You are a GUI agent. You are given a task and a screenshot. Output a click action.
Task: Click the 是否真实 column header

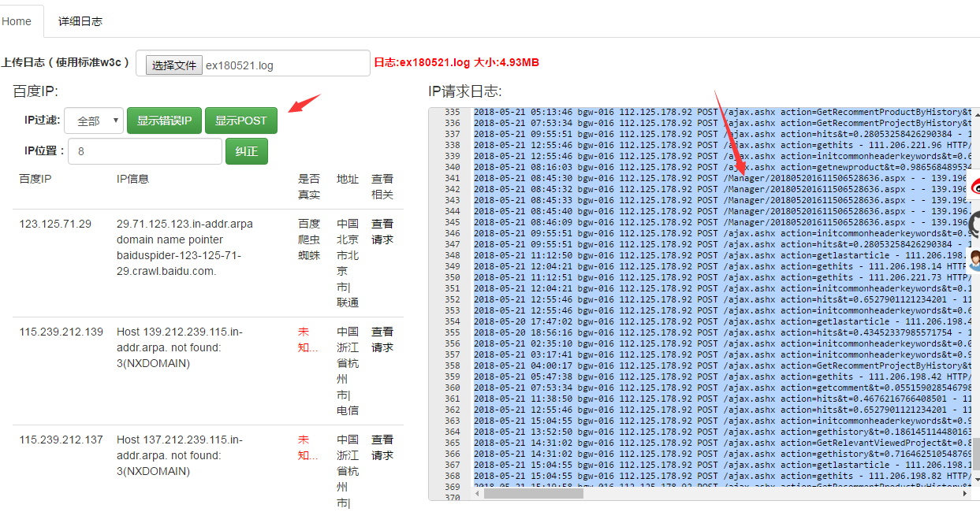click(309, 187)
